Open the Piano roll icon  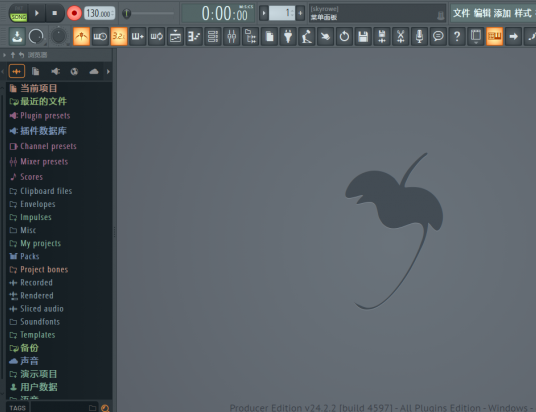tap(194, 36)
